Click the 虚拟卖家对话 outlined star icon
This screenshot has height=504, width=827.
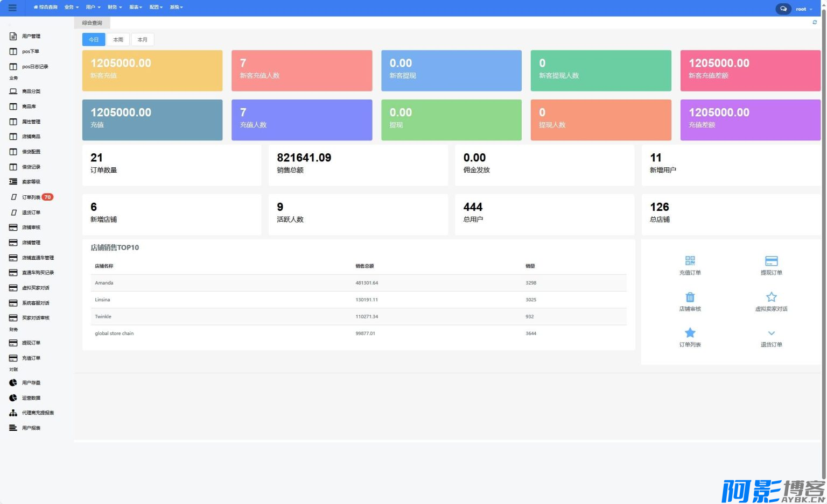tap(771, 297)
